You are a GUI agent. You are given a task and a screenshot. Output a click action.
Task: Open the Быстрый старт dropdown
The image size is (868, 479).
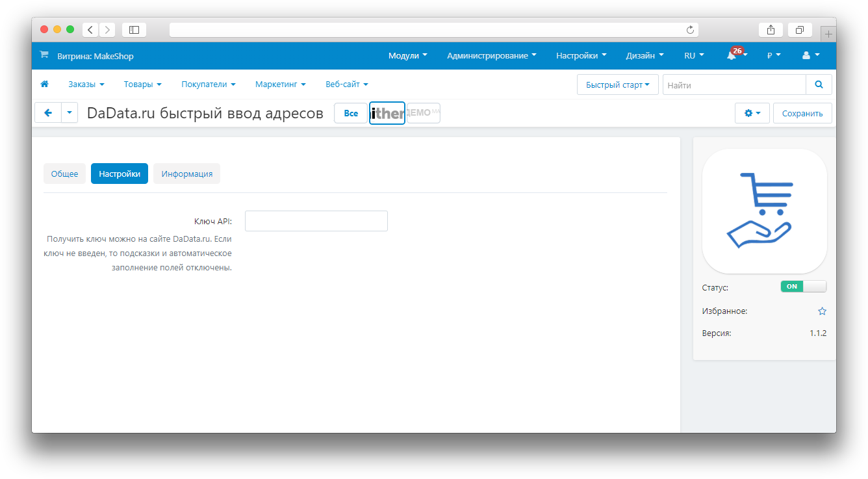pos(617,84)
